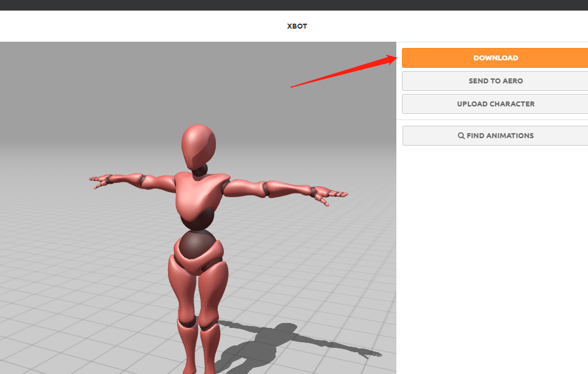
Task: Open the Upload Character button
Action: (495, 104)
